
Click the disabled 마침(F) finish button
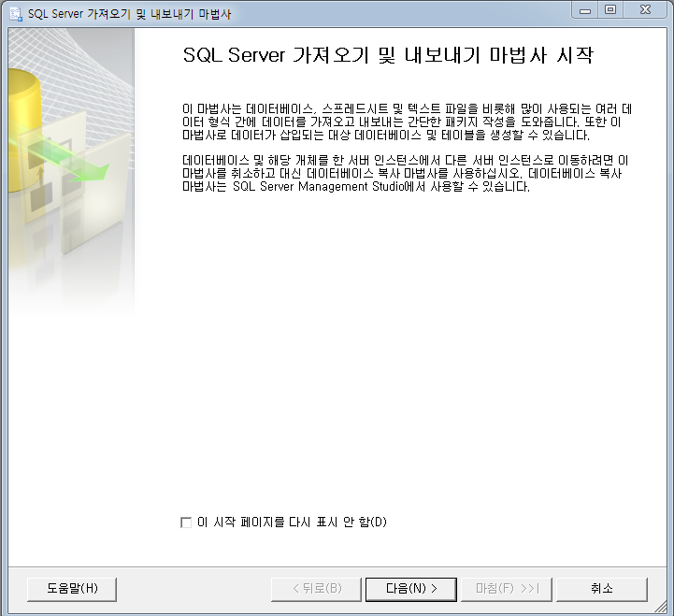click(x=507, y=589)
